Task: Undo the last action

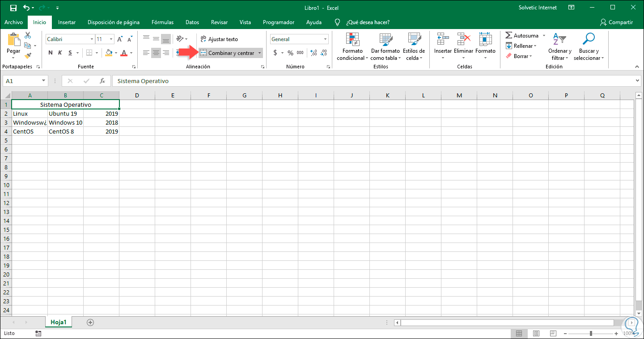Action: pyautogui.click(x=26, y=8)
